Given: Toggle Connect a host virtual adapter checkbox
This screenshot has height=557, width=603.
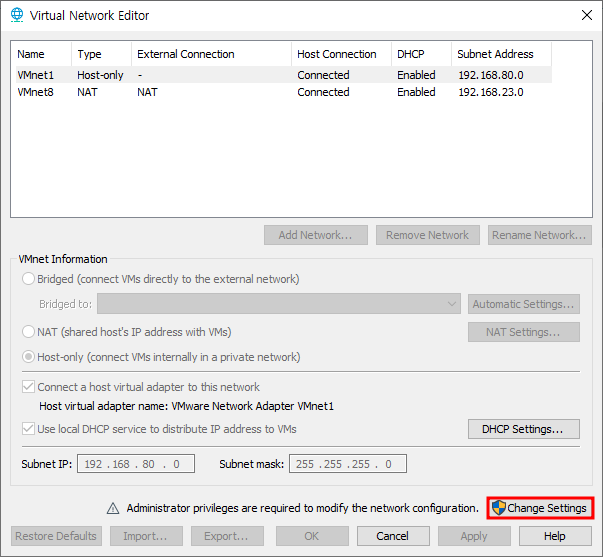Looking at the screenshot, I should [28, 387].
